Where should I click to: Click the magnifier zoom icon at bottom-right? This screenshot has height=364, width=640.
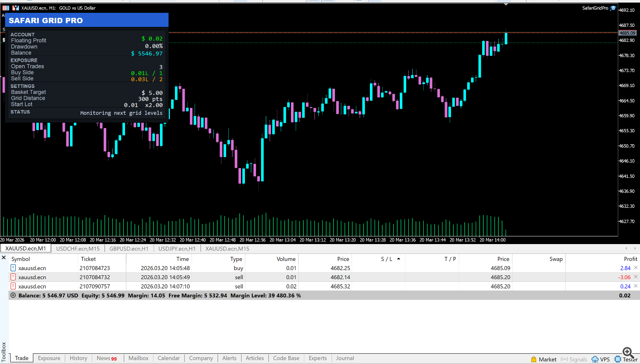click(x=627, y=352)
